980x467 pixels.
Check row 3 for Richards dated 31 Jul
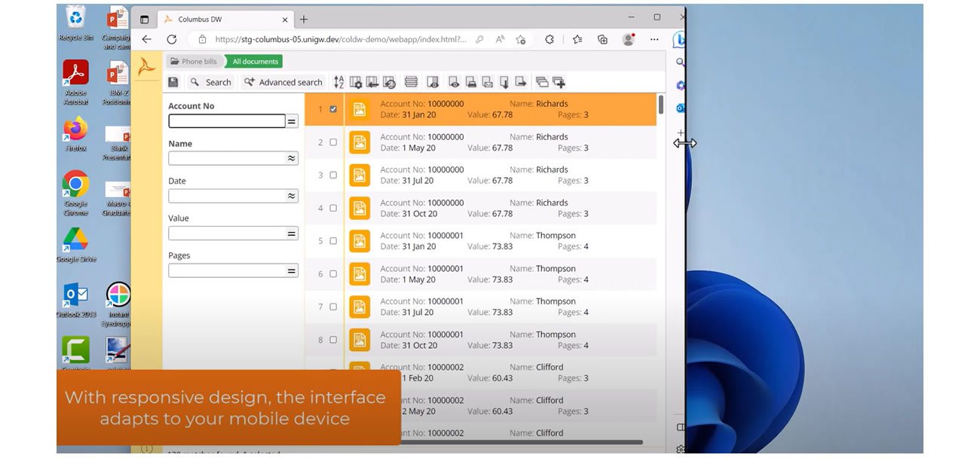click(334, 175)
